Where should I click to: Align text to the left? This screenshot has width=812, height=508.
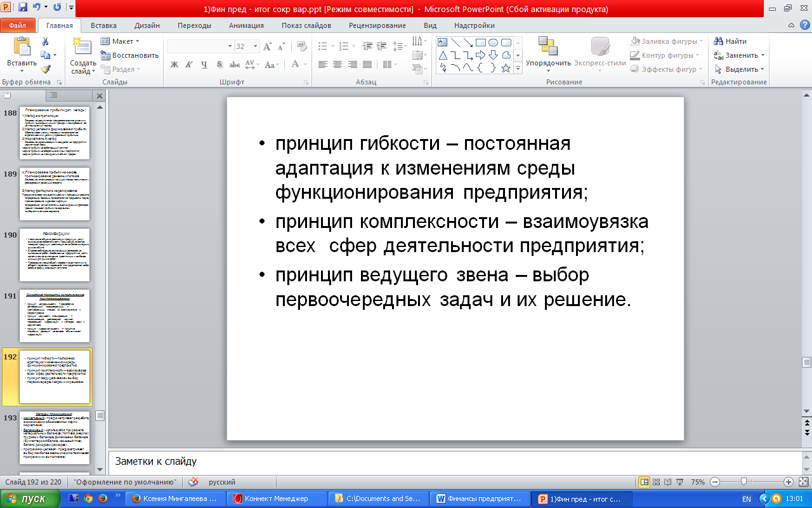click(x=323, y=64)
